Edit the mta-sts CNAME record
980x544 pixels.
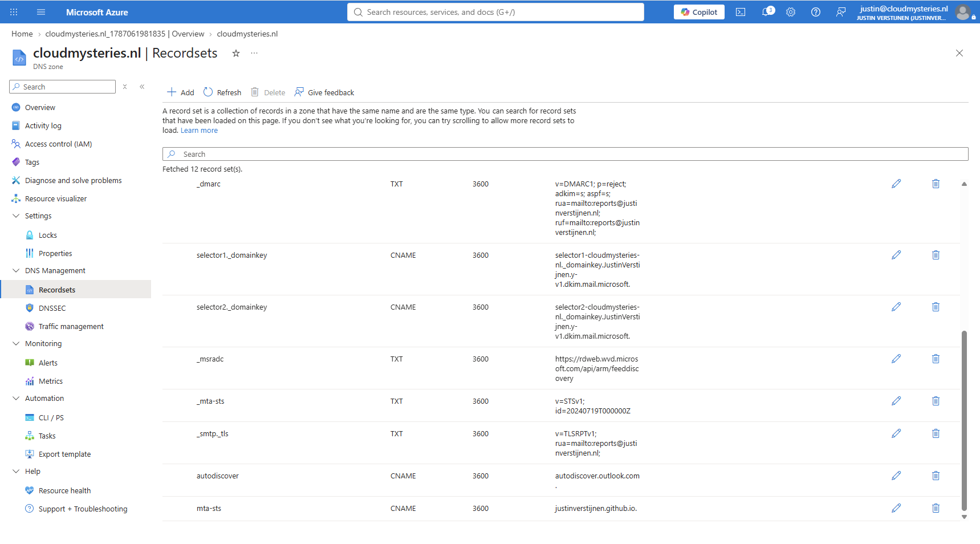pos(896,508)
